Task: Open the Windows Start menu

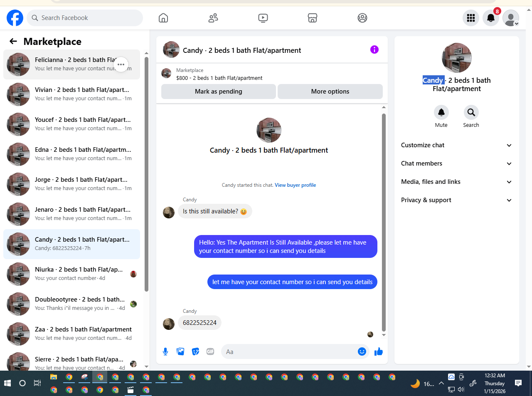Action: click(x=7, y=383)
